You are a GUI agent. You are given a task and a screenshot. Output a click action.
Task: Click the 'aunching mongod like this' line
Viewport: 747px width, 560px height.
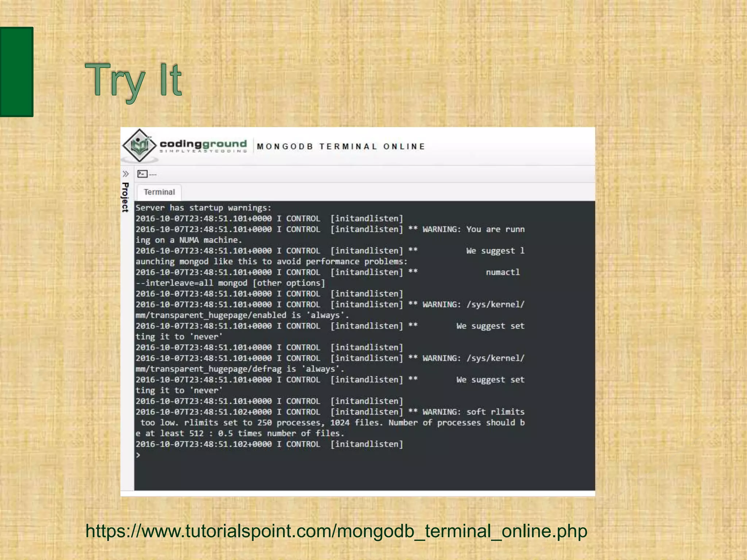272,261
